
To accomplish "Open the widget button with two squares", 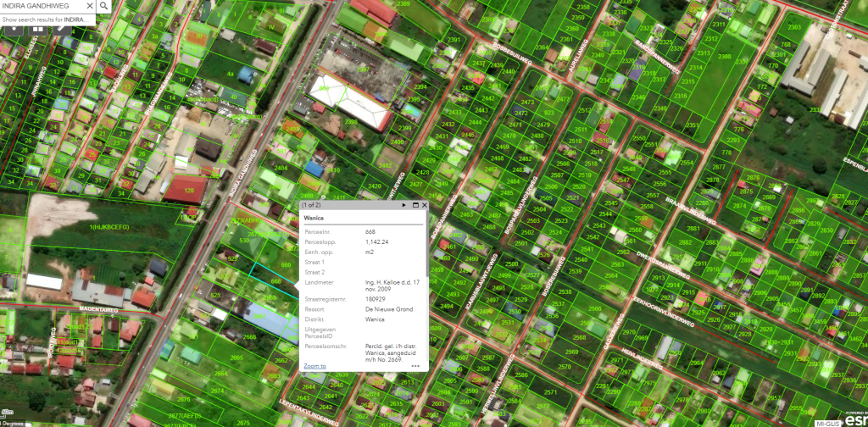I will point(37,28).
